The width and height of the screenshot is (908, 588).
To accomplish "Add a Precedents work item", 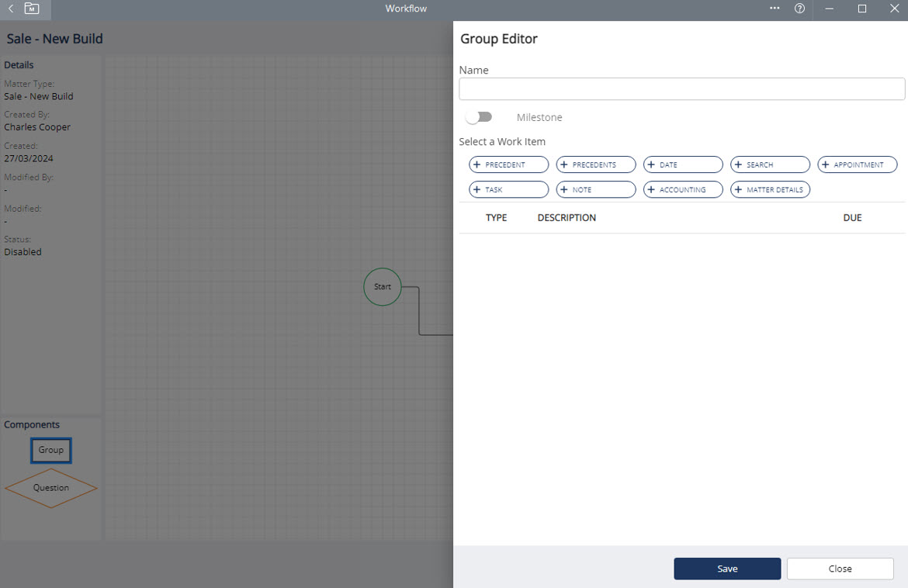I will pyautogui.click(x=595, y=164).
